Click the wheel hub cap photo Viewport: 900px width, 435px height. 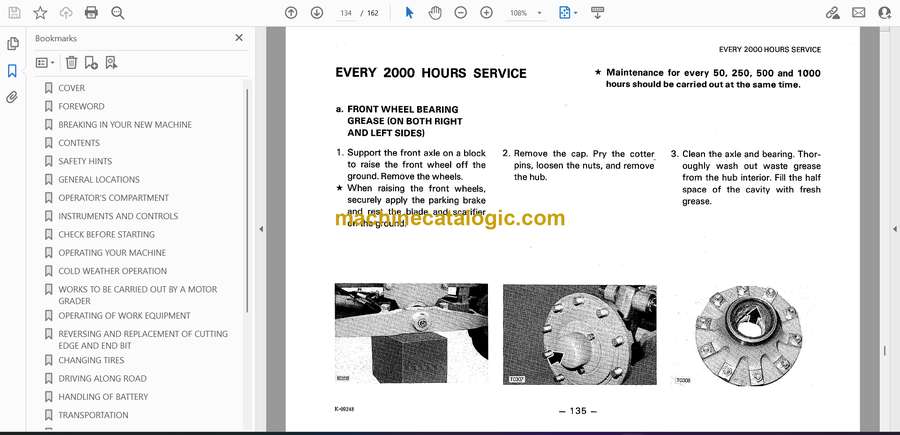pyautogui.click(x=580, y=335)
